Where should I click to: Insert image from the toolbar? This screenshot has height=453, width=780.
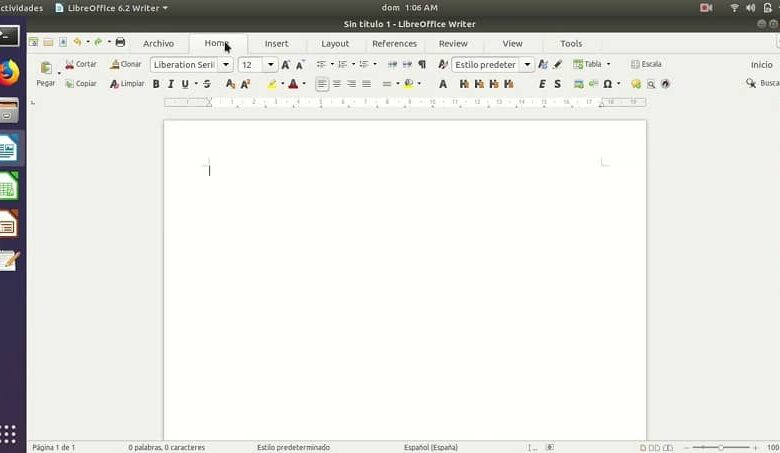(579, 84)
